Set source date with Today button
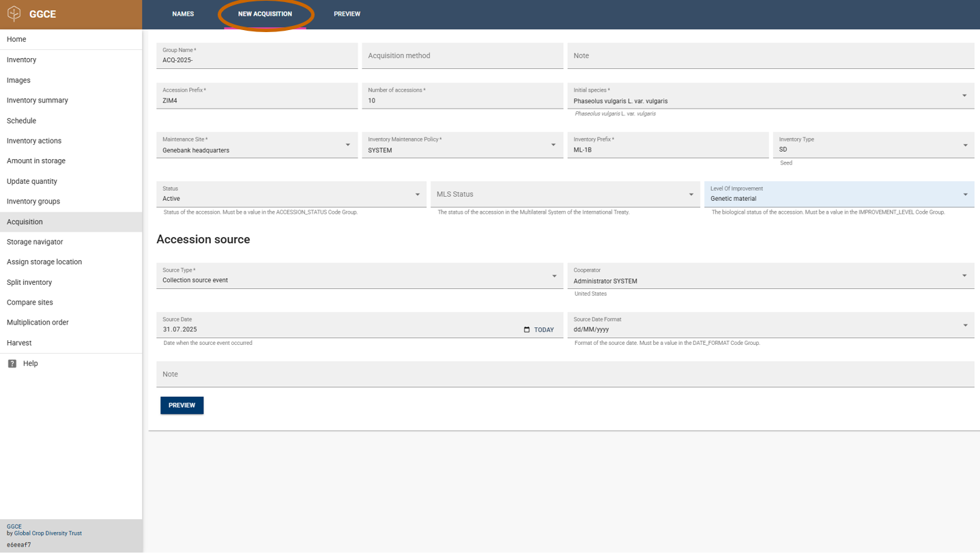The image size is (980, 556). pos(544,330)
